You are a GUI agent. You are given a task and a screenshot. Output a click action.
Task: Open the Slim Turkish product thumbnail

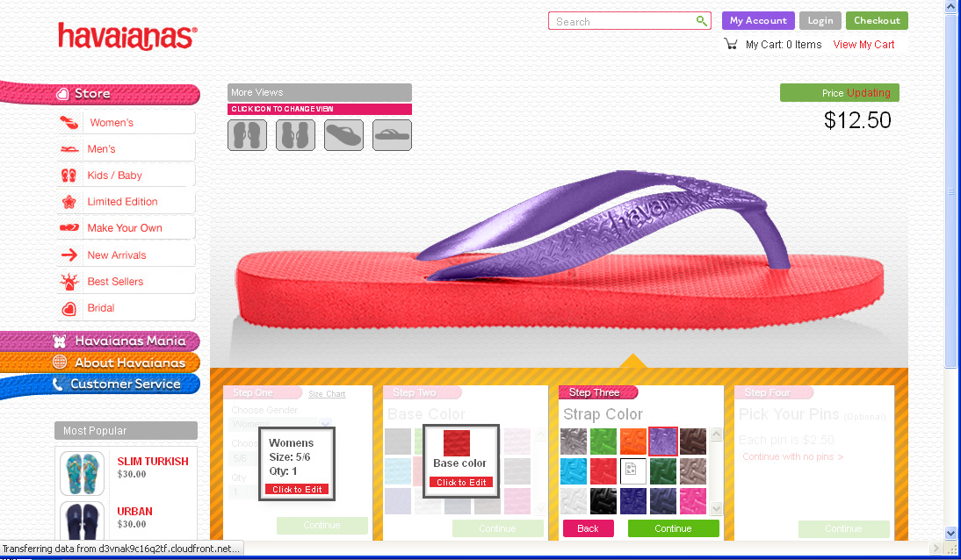click(x=82, y=473)
